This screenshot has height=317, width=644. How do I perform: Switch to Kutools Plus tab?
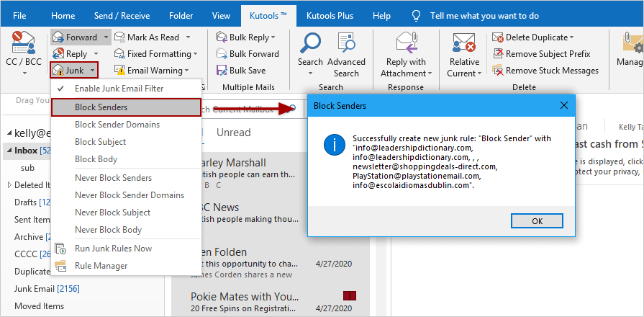coord(330,16)
